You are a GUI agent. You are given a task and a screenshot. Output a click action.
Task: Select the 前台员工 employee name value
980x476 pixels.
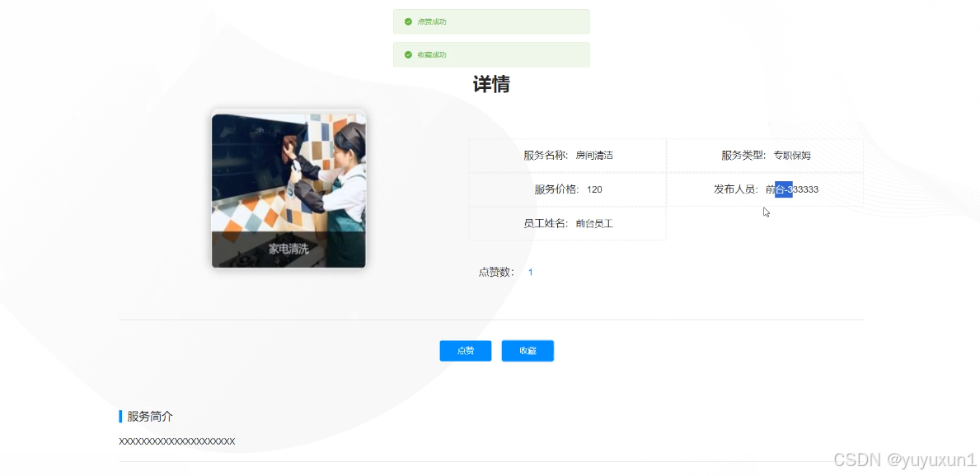594,223
